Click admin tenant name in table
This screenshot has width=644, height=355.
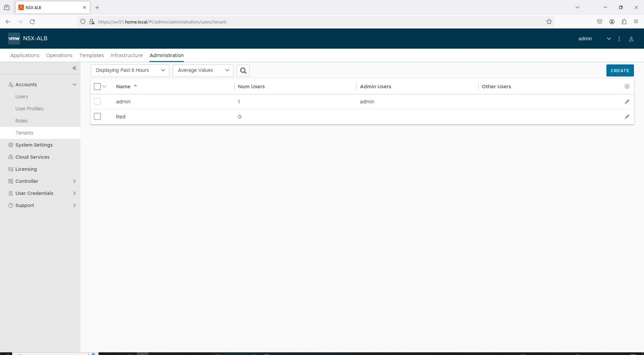pos(123,102)
